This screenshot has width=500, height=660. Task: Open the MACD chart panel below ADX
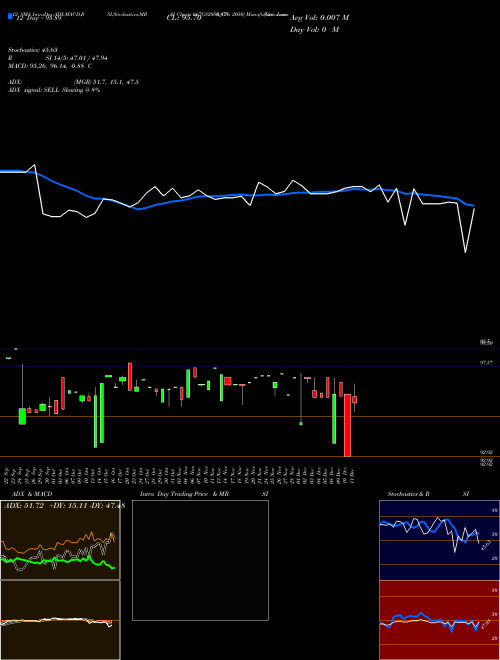pos(60,620)
